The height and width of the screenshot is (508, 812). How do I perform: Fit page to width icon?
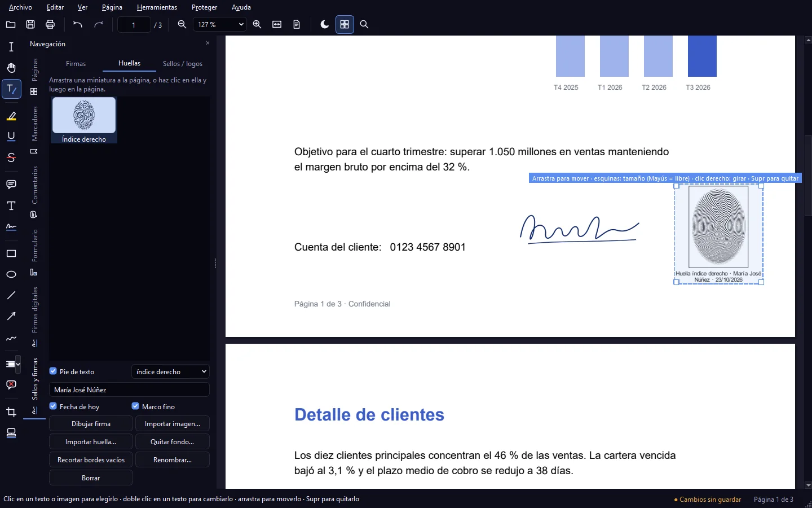[x=277, y=24]
